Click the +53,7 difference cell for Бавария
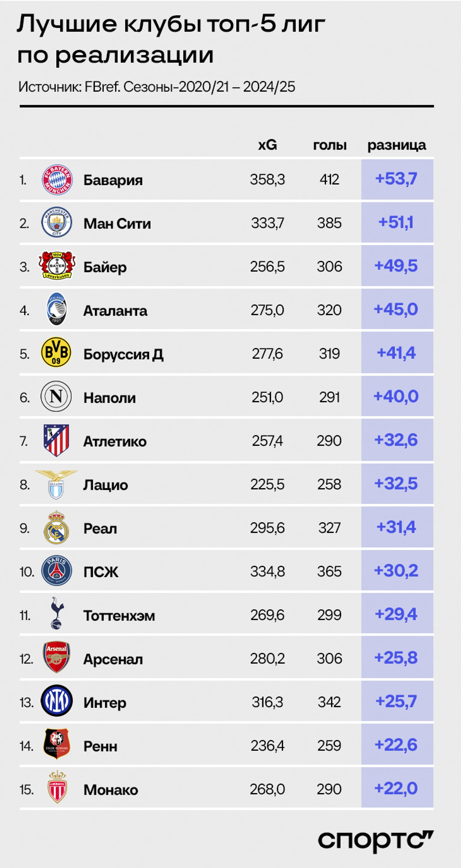Viewport: 461px width, 868px height. (397, 179)
